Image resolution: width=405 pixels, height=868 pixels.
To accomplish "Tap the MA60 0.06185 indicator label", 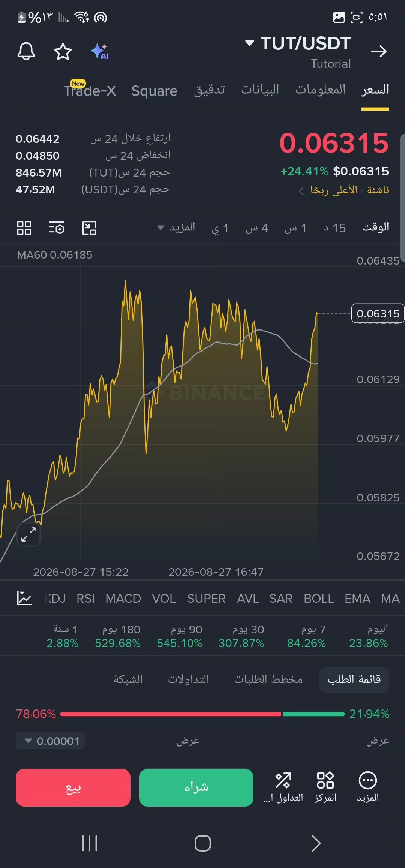I will pyautogui.click(x=55, y=255).
